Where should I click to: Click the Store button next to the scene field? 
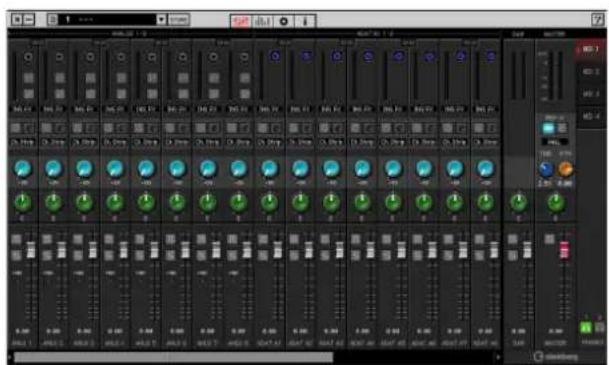pos(179,19)
